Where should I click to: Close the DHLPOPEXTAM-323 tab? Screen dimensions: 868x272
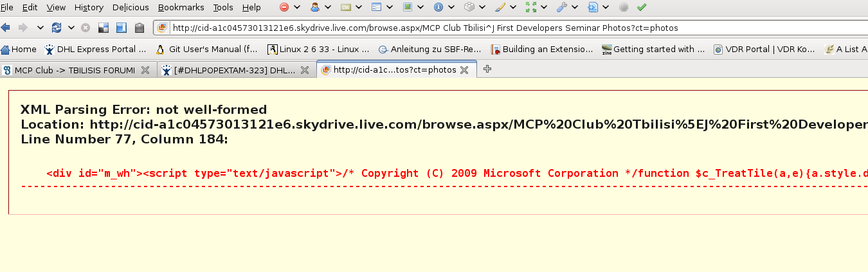[x=305, y=70]
